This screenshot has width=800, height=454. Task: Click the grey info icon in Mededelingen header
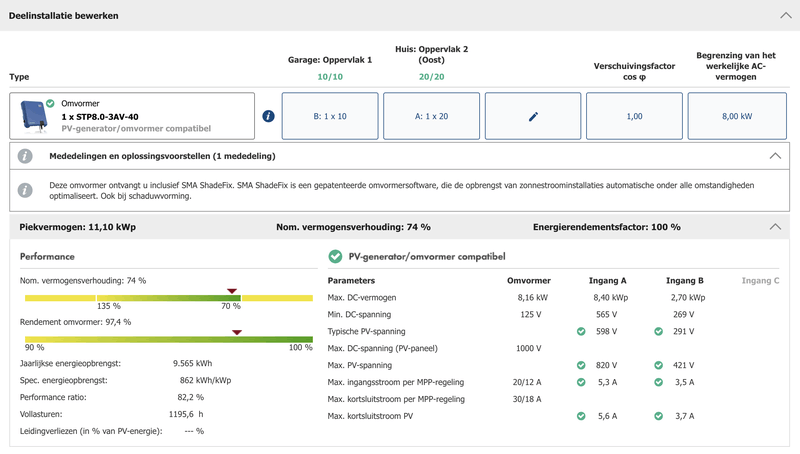pos(26,156)
